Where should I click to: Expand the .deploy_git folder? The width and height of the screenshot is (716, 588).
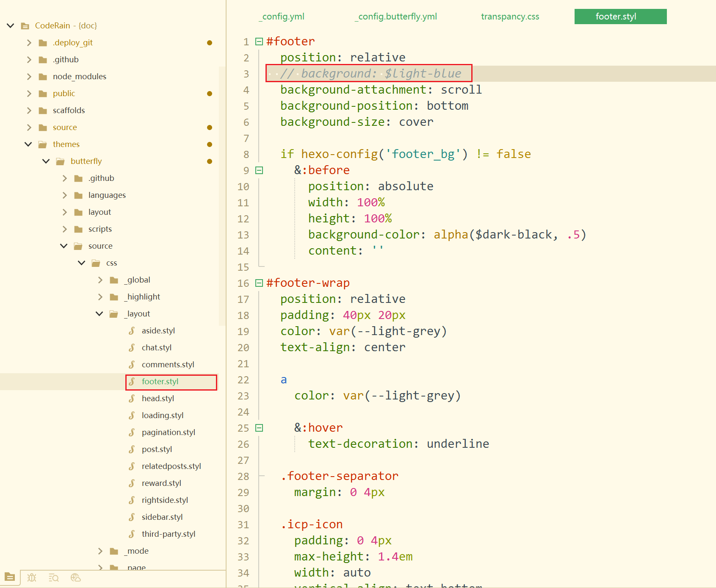point(29,43)
